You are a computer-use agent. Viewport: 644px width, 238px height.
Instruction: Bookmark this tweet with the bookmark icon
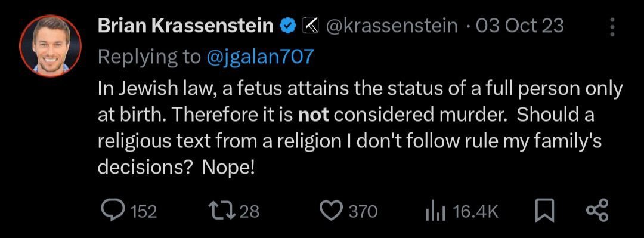point(544,212)
